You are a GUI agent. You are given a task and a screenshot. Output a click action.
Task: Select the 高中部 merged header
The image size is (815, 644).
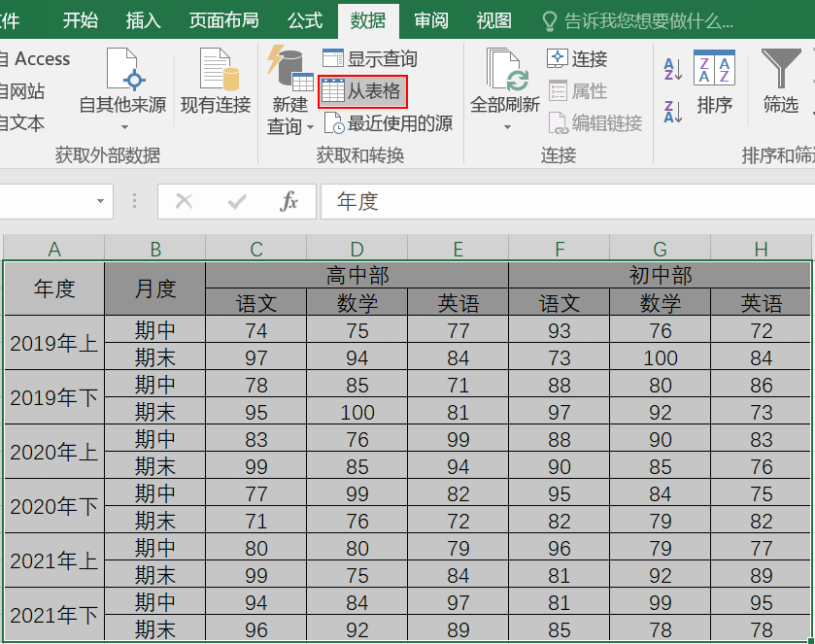[x=357, y=275]
